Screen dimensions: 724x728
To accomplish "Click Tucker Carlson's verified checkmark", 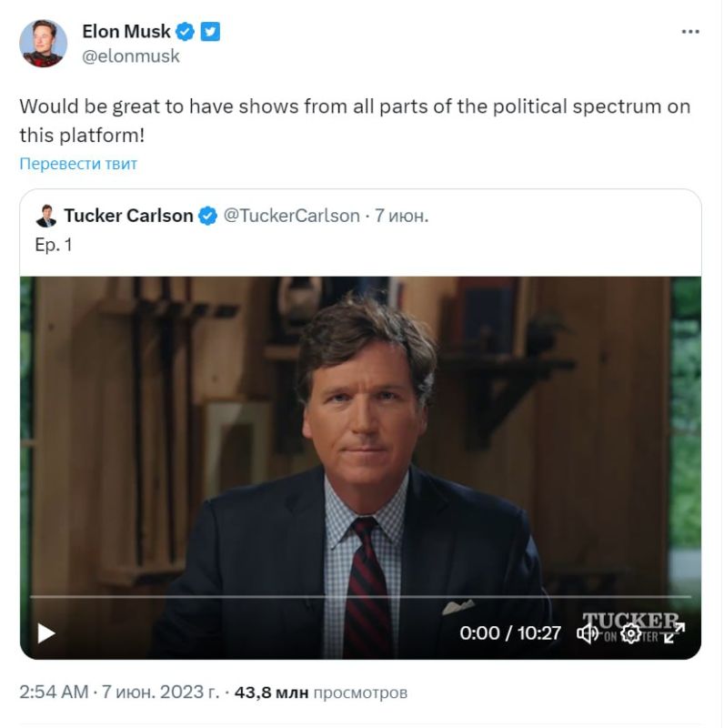I will 206,216.
